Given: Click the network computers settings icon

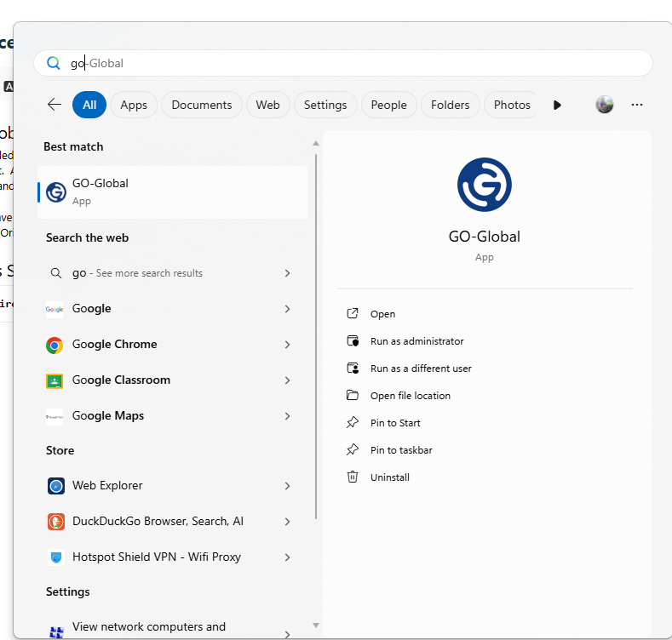Looking at the screenshot, I should pyautogui.click(x=56, y=631).
